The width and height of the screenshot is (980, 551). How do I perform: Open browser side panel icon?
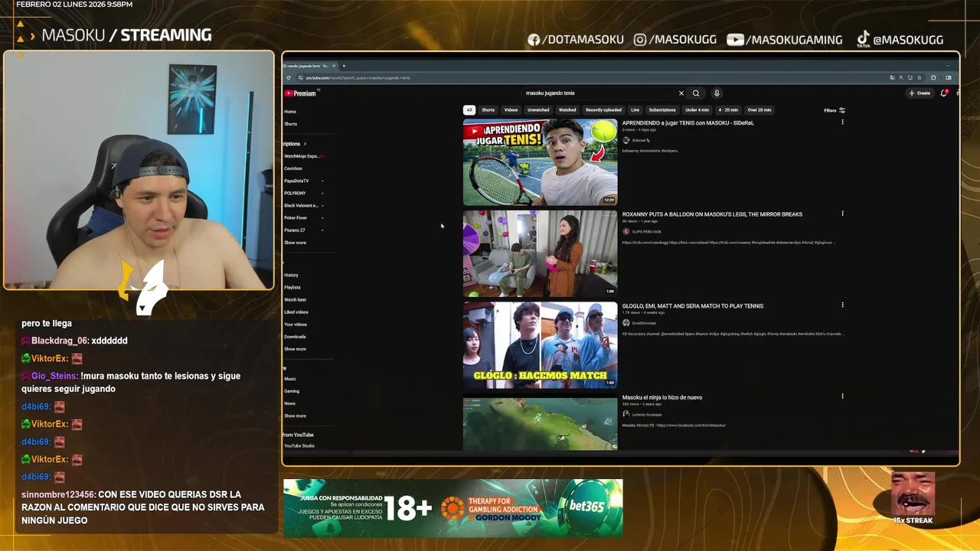[949, 77]
